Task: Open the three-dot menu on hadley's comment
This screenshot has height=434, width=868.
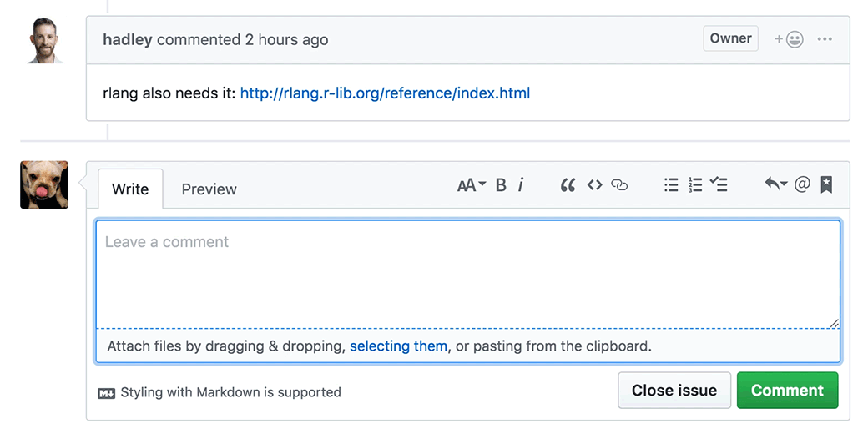Action: tap(825, 39)
